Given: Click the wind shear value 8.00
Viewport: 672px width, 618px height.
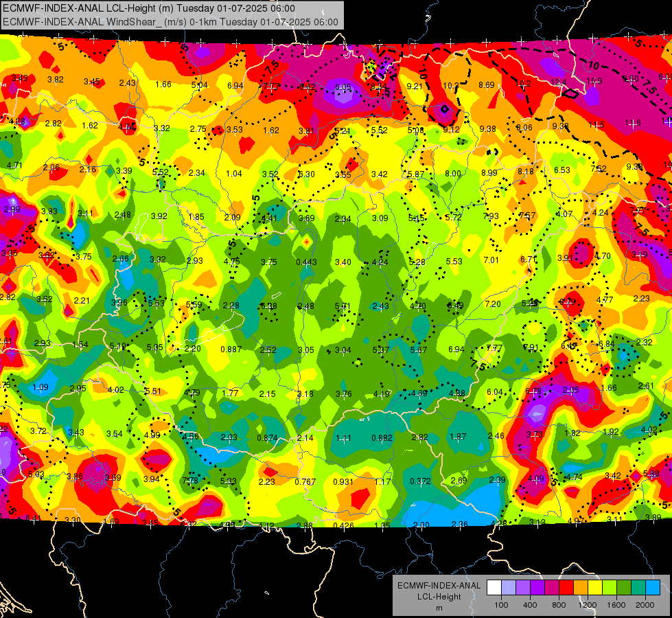Looking at the screenshot, I should tap(453, 174).
